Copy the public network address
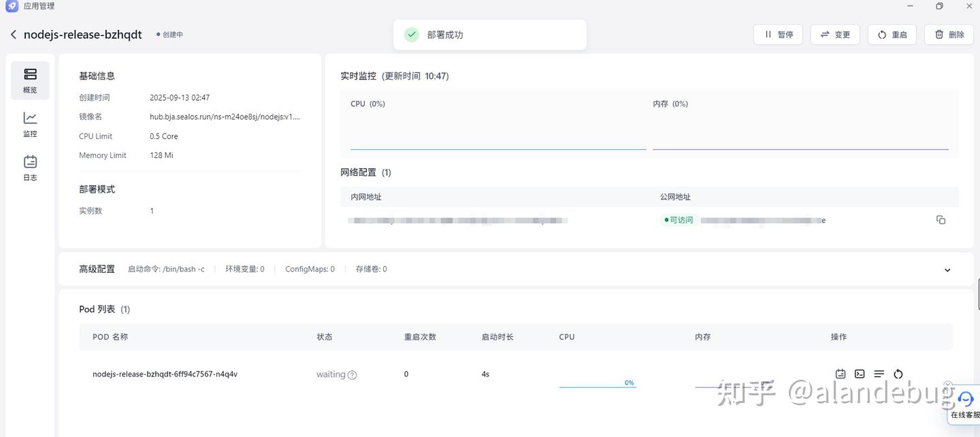The width and height of the screenshot is (980, 437). pos(941,220)
